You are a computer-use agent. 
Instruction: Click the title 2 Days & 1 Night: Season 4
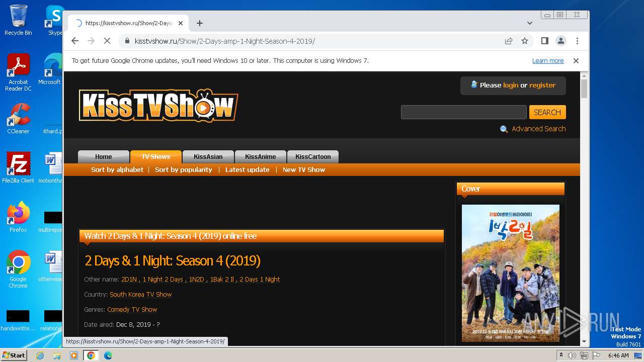click(x=173, y=261)
